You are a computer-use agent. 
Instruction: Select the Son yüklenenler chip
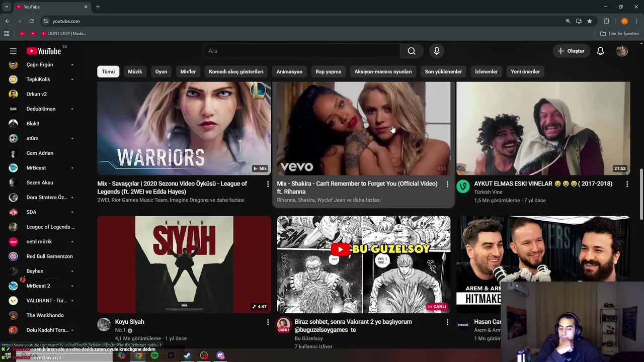(443, 71)
